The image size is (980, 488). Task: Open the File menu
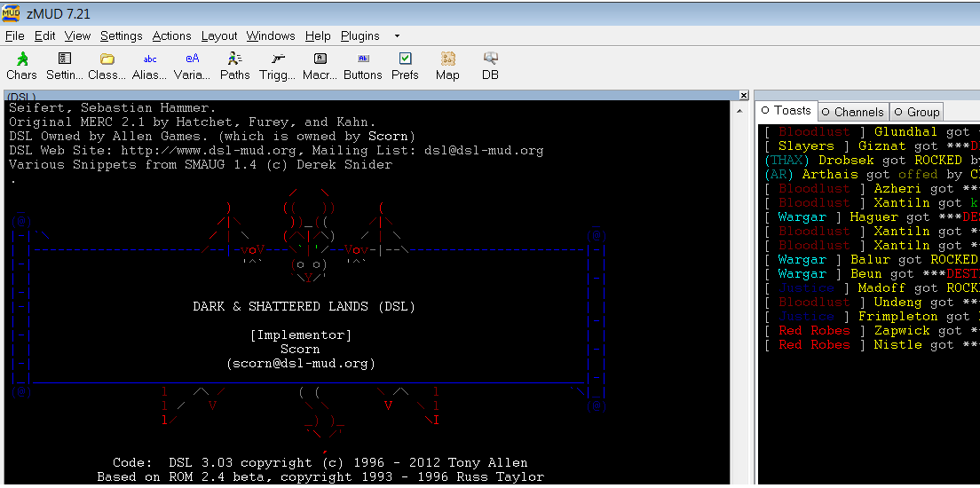(x=14, y=36)
